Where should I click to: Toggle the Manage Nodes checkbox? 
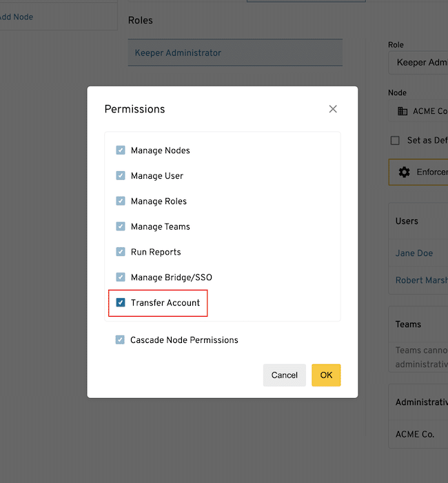coord(121,150)
